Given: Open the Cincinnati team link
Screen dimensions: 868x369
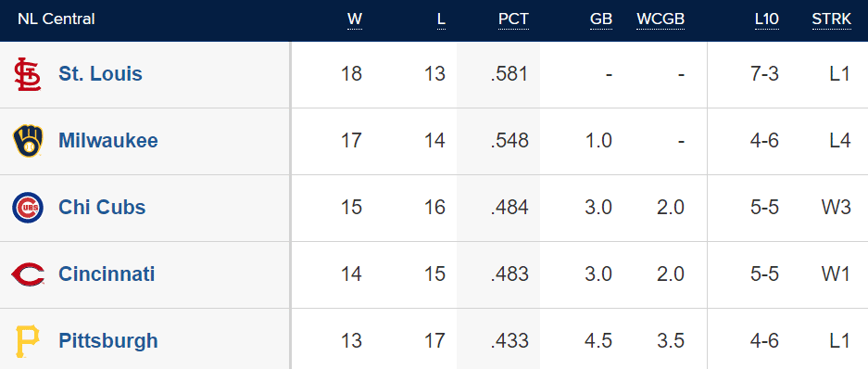Looking at the screenshot, I should [107, 274].
